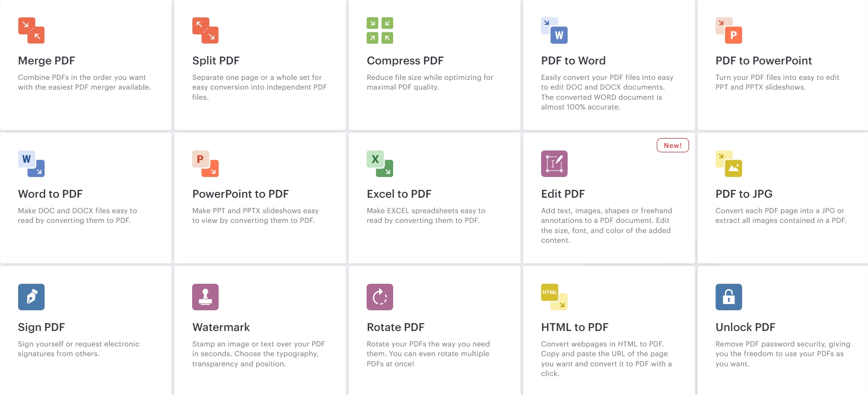
Task: Click the Word to PDF icon
Action: pos(31,164)
